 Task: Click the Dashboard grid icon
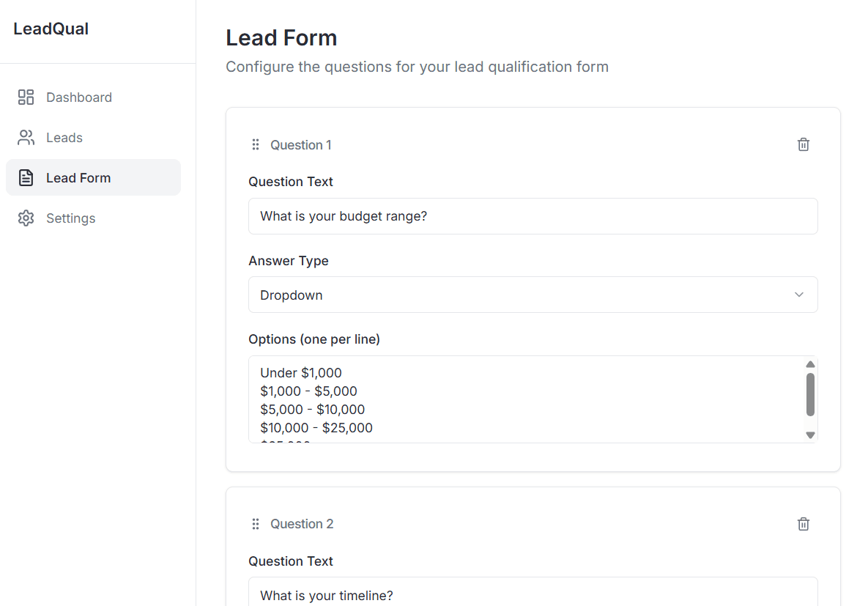click(26, 97)
